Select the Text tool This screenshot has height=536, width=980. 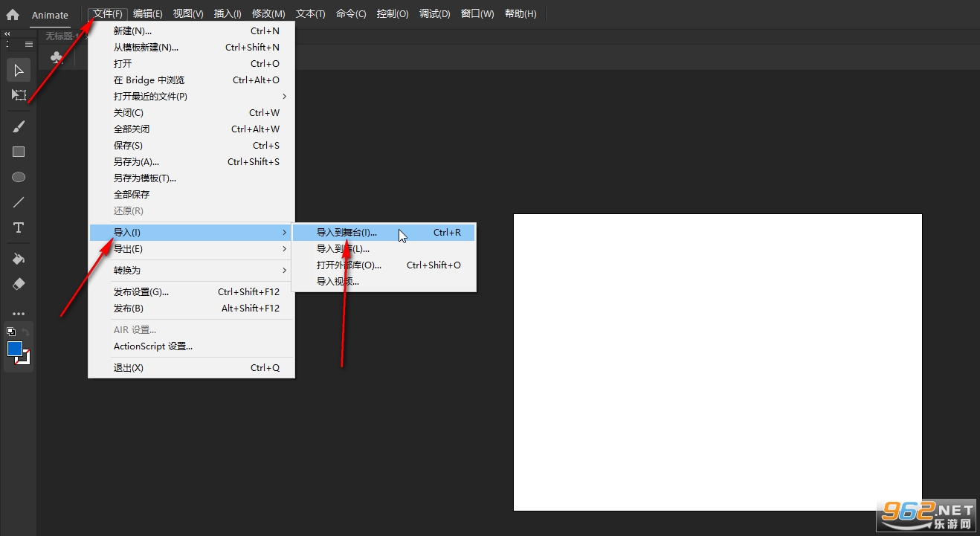19,227
